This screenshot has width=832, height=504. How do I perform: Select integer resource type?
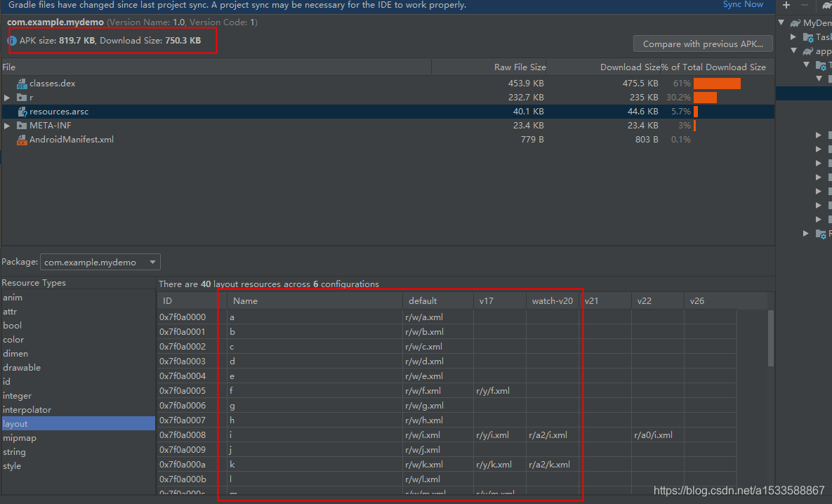coord(77,396)
